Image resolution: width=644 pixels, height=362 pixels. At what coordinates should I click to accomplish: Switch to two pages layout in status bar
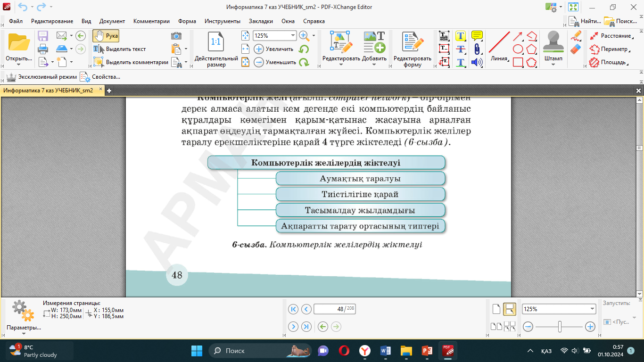pos(496,326)
